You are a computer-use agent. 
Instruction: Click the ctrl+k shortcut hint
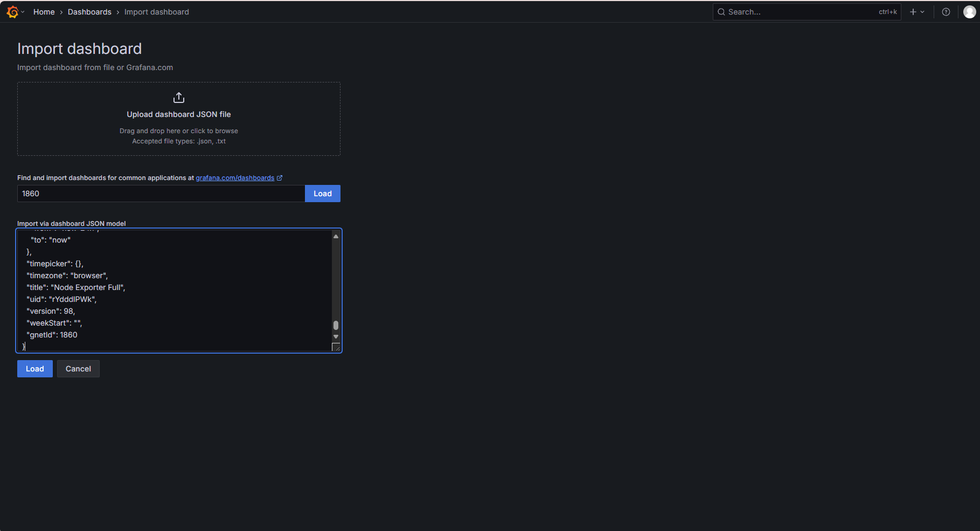click(x=888, y=12)
